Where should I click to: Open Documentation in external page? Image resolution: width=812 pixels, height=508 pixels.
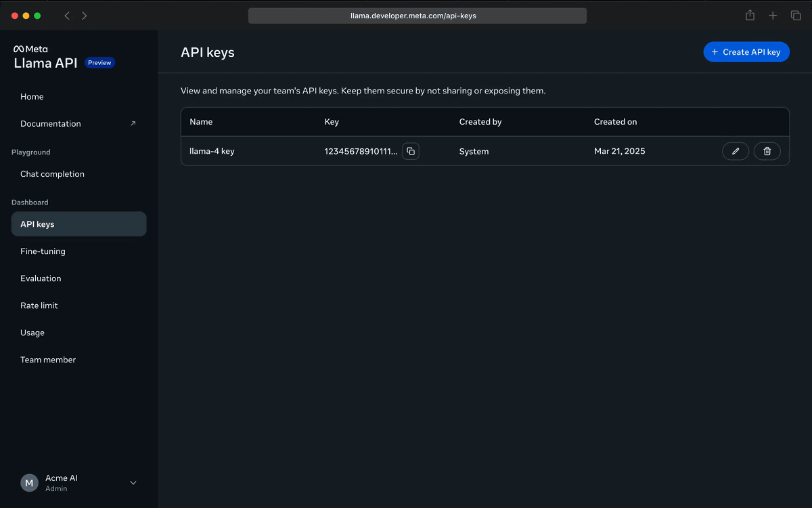[79, 124]
